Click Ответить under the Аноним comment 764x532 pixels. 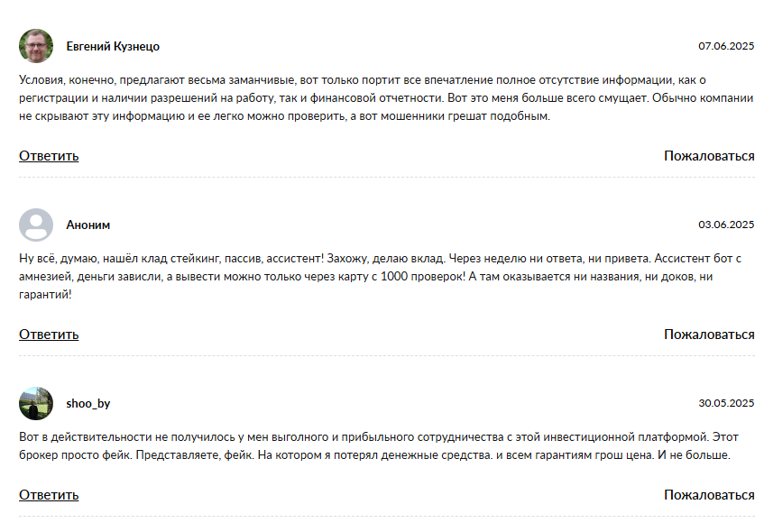pyautogui.click(x=49, y=335)
